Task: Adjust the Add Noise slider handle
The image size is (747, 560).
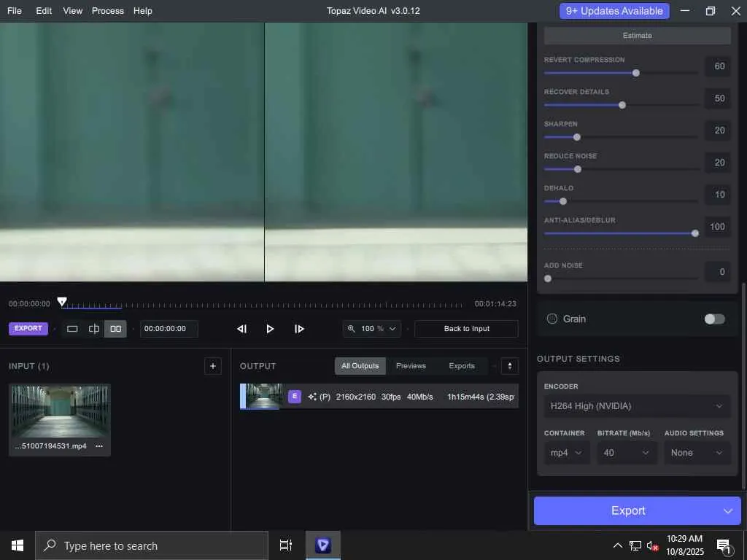Action: [548, 279]
